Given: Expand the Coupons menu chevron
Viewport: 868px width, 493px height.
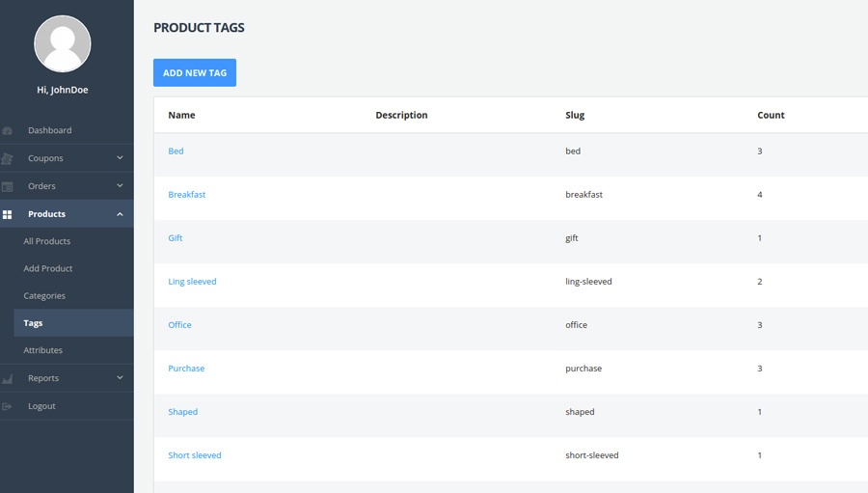Looking at the screenshot, I should pos(120,158).
